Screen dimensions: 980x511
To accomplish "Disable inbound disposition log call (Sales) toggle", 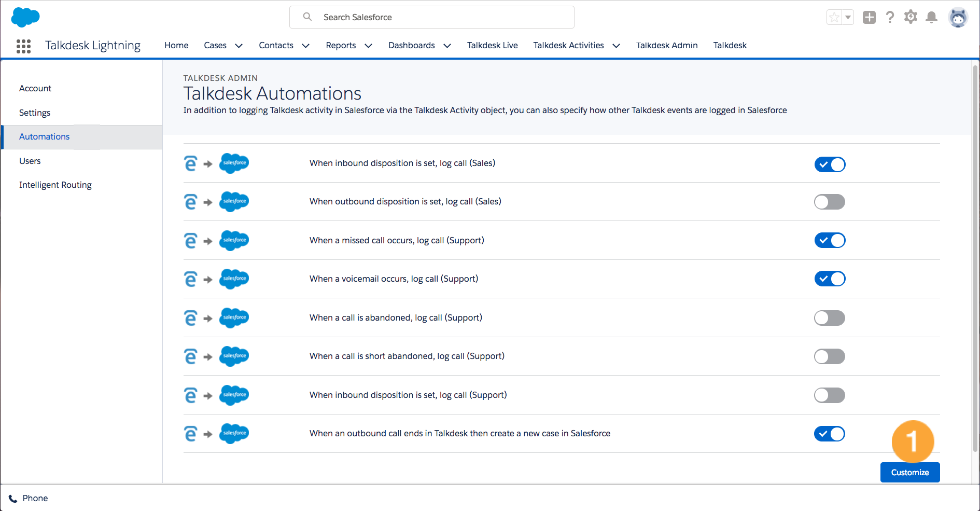I will 830,164.
